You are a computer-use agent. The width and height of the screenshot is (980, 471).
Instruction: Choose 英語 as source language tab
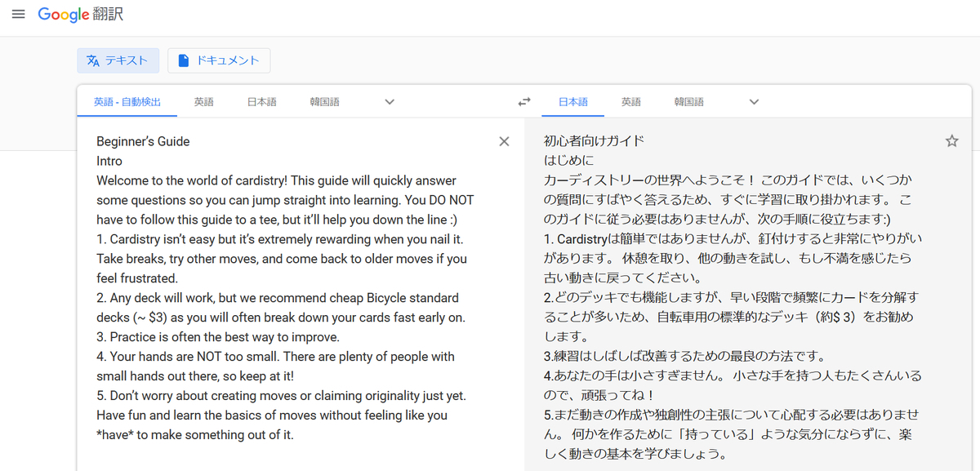[203, 102]
